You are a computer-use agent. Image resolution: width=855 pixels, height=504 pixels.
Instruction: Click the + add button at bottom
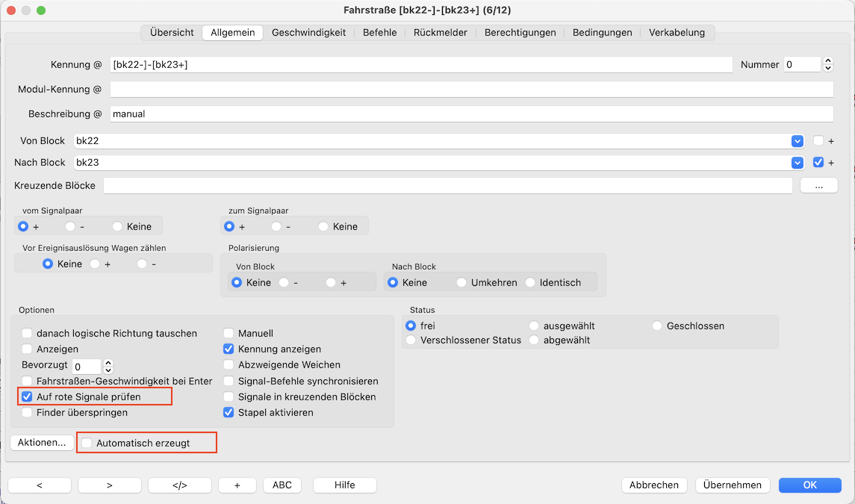click(x=237, y=485)
